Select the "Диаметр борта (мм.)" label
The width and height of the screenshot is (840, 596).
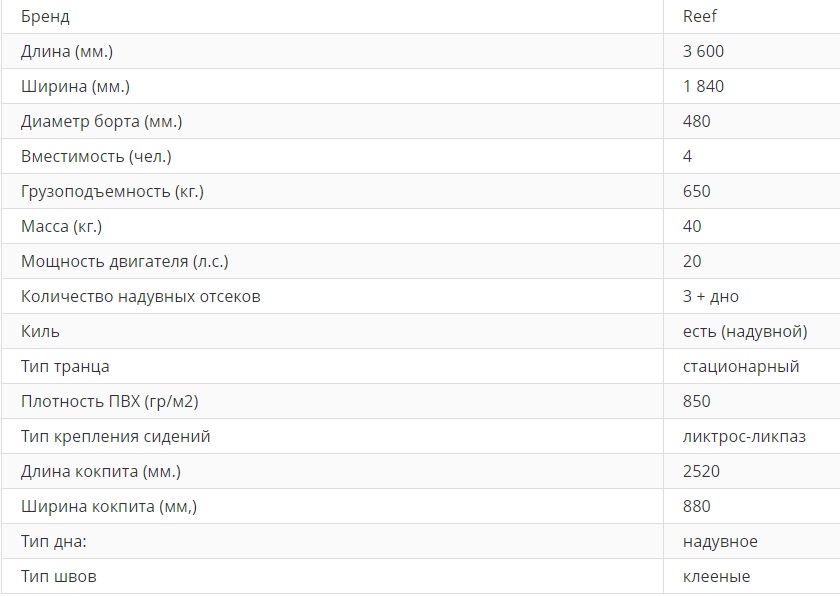click(x=101, y=122)
